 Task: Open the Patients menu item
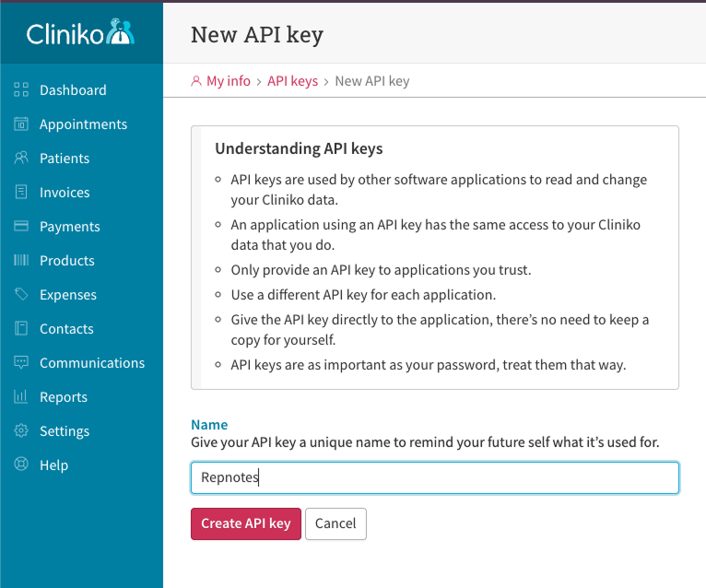65,159
